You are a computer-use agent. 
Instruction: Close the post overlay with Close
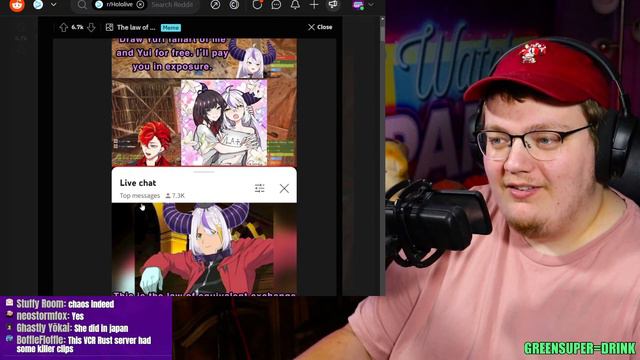point(320,27)
